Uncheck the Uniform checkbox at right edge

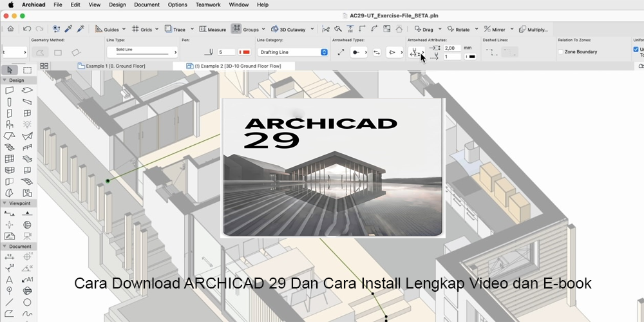636,50
